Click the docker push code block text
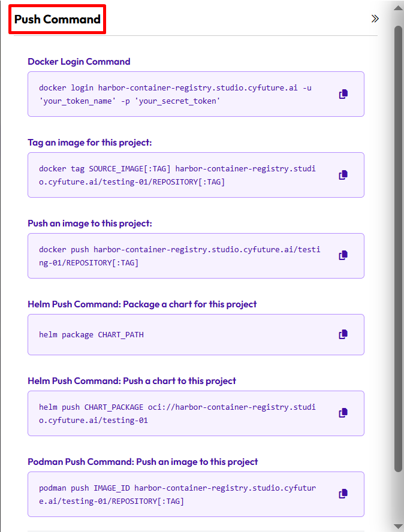Viewport: 404px width, 532px height. pyautogui.click(x=179, y=256)
